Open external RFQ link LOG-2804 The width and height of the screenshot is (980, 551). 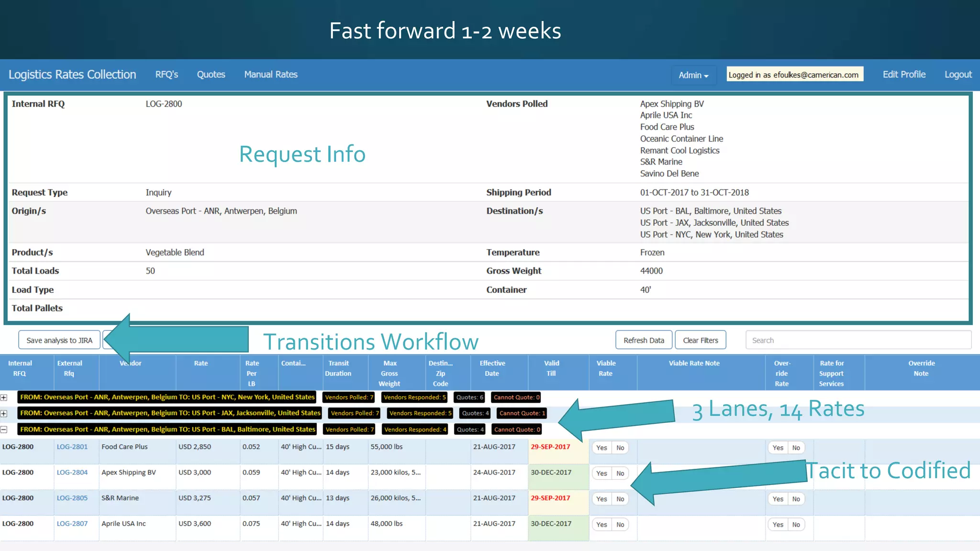coord(72,473)
